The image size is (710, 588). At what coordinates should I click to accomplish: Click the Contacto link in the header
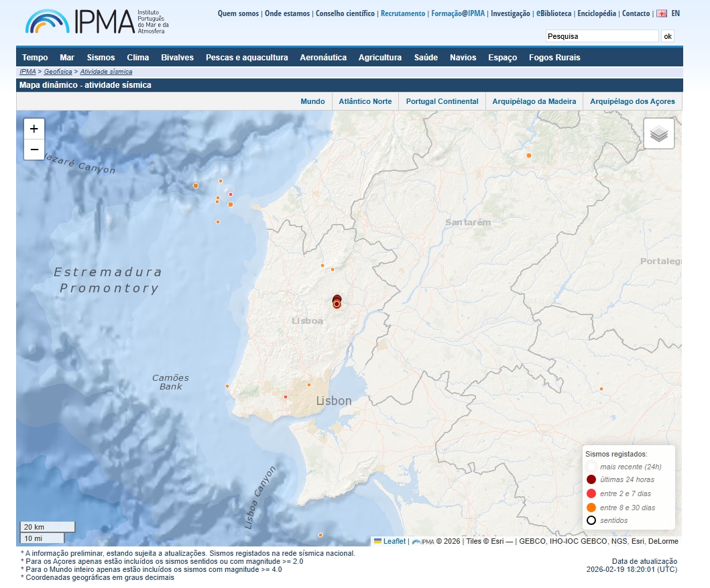click(636, 13)
